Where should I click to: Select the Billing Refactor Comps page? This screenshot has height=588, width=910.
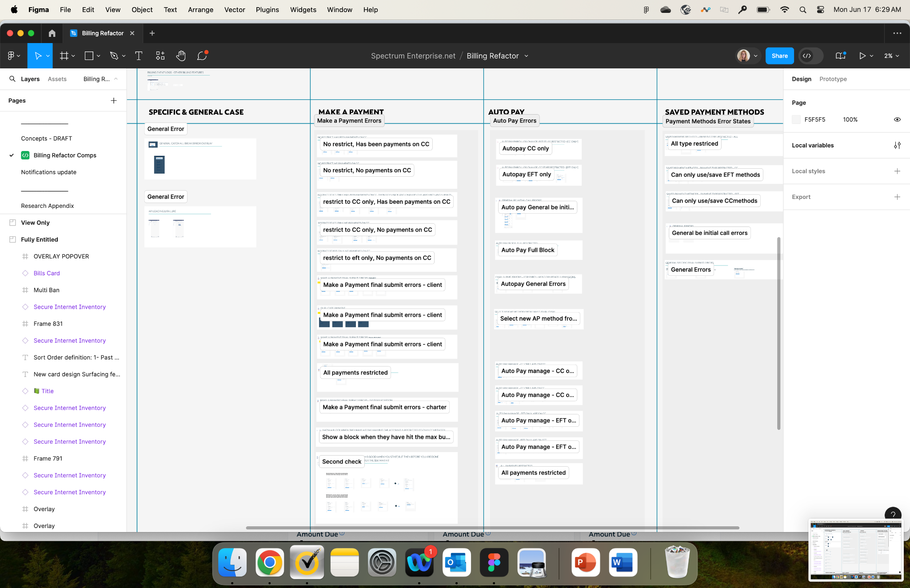(x=65, y=155)
